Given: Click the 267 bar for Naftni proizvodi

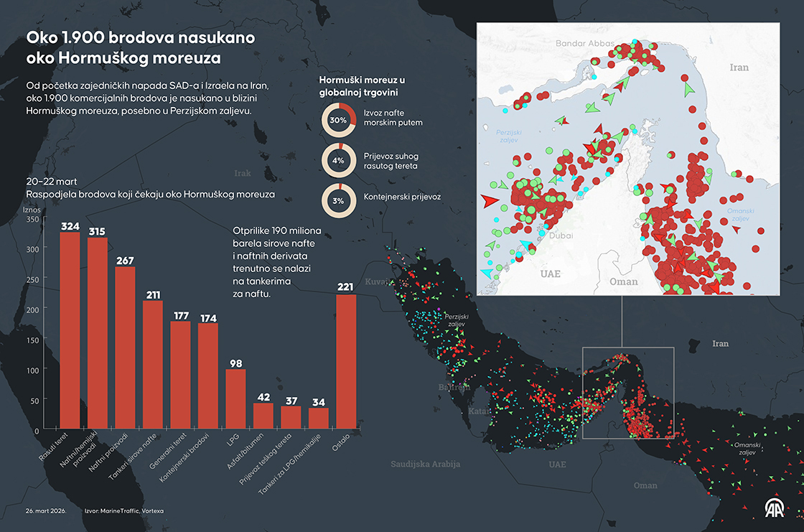Looking at the screenshot, I should [125, 347].
